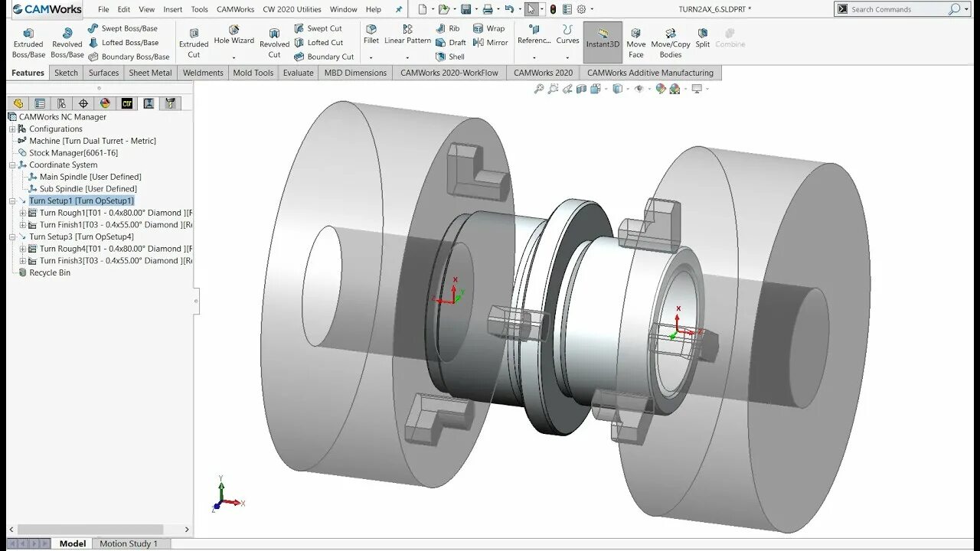Open the CAMWorks operation tree tab icon
The image size is (980, 551).
click(149, 103)
